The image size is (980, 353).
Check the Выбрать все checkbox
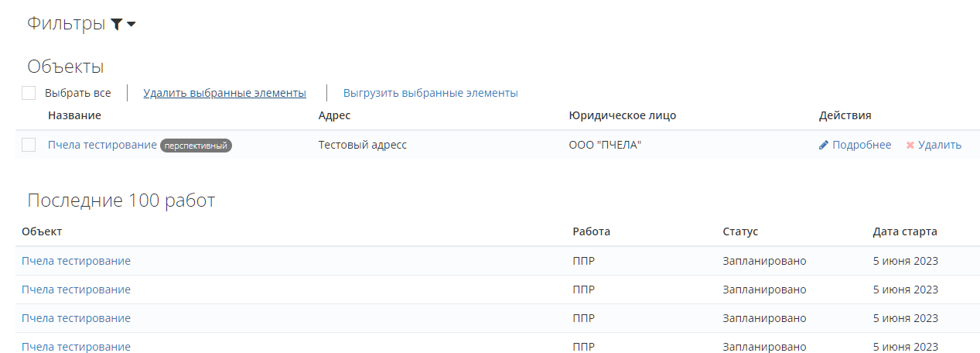pos(29,93)
